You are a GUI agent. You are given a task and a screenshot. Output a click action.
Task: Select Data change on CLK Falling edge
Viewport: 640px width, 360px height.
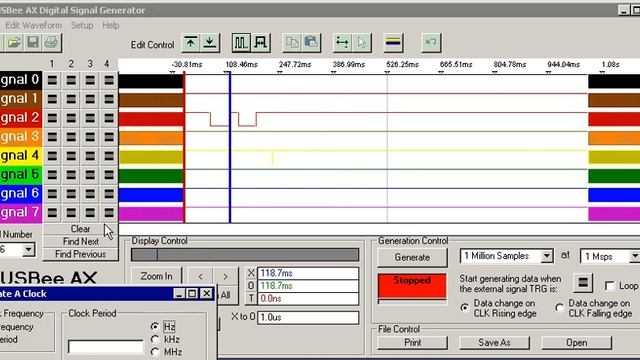(x=560, y=307)
